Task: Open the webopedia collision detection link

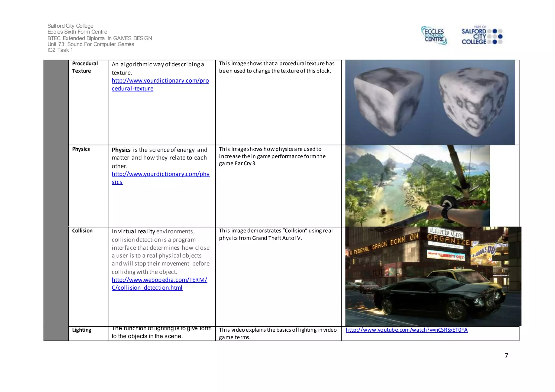Action: point(159,280)
